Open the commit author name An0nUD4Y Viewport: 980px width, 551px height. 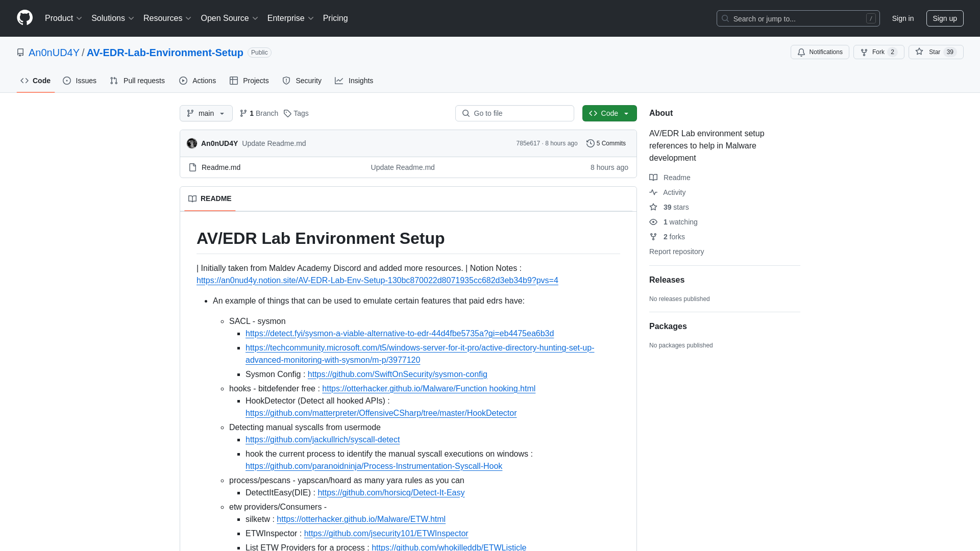[219, 143]
